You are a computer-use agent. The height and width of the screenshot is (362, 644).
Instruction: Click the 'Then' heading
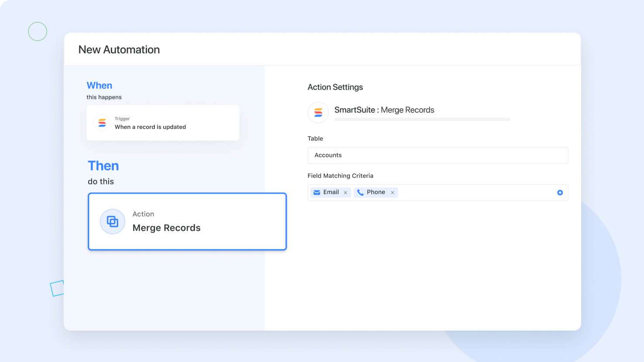[103, 166]
